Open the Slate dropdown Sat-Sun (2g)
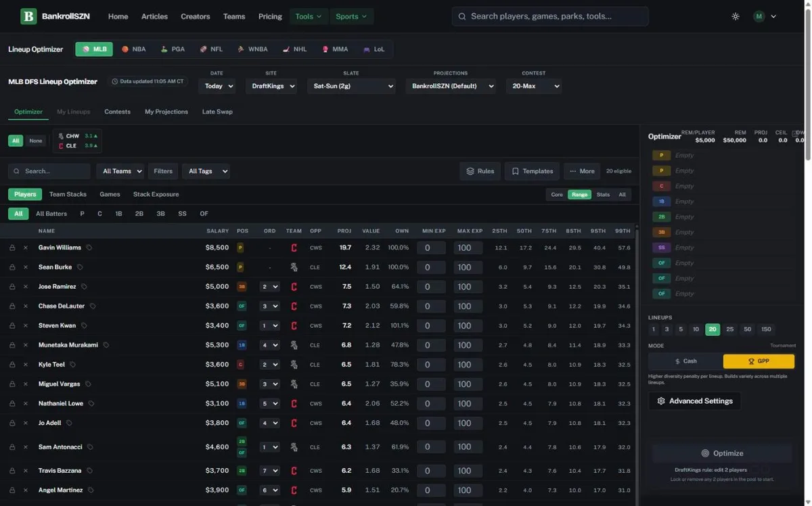 tap(351, 86)
